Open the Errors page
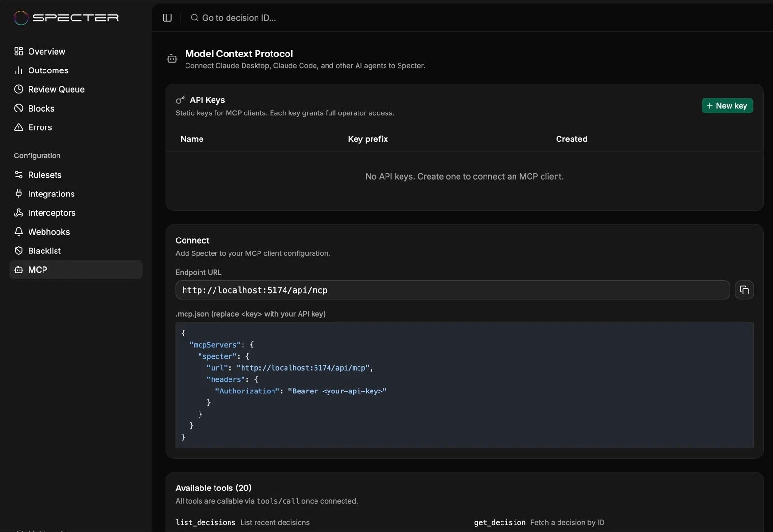The image size is (773, 532). pos(76,127)
